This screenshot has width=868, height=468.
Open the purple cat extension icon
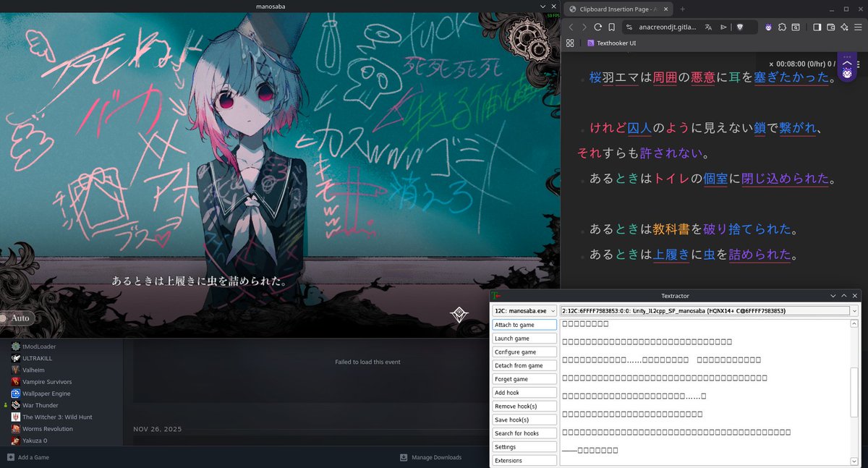coord(768,27)
